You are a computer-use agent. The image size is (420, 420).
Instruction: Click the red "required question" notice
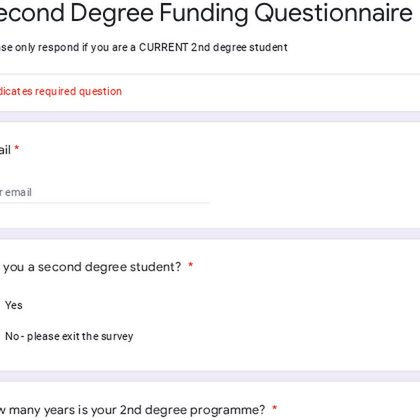tap(61, 91)
